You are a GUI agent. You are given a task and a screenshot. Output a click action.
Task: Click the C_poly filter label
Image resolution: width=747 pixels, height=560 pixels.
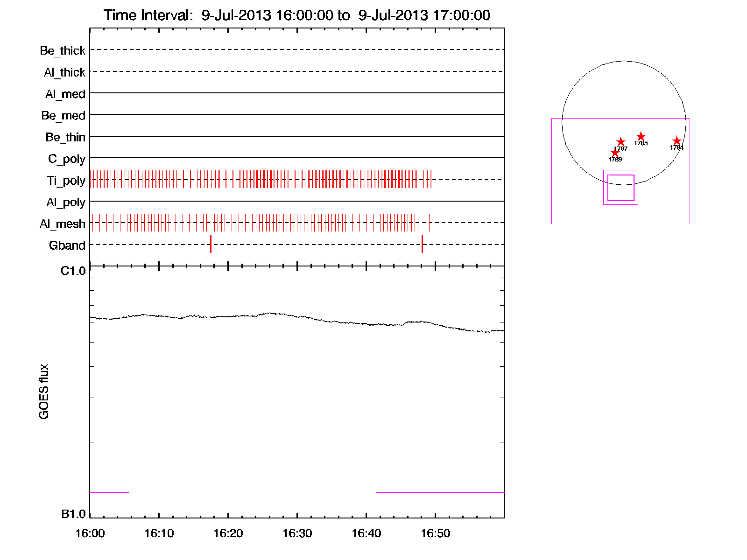point(67,159)
